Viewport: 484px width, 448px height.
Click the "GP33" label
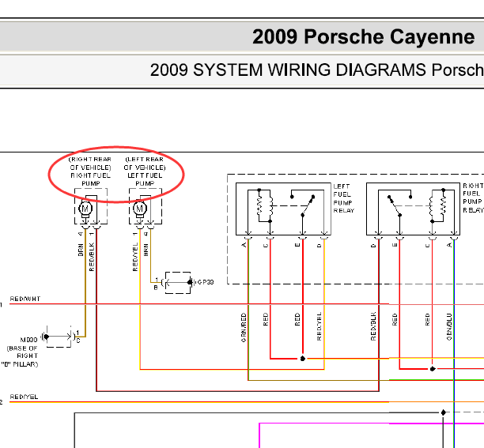point(206,282)
